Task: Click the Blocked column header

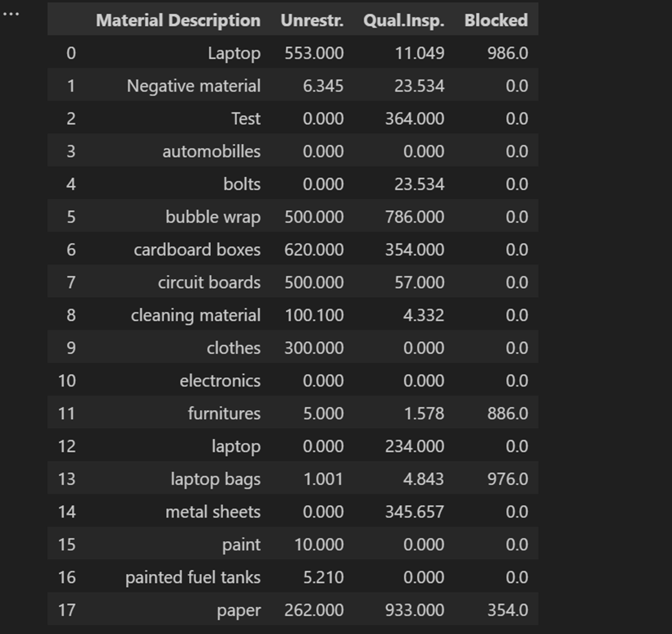Action: click(496, 21)
